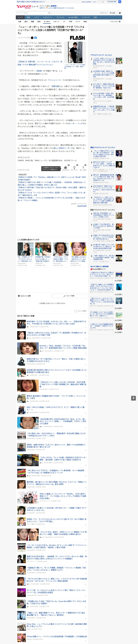
Task: Open やせたなぁ パパイヤ鈴木 article thumbnail
Action: pyautogui.click(x=61, y=249)
